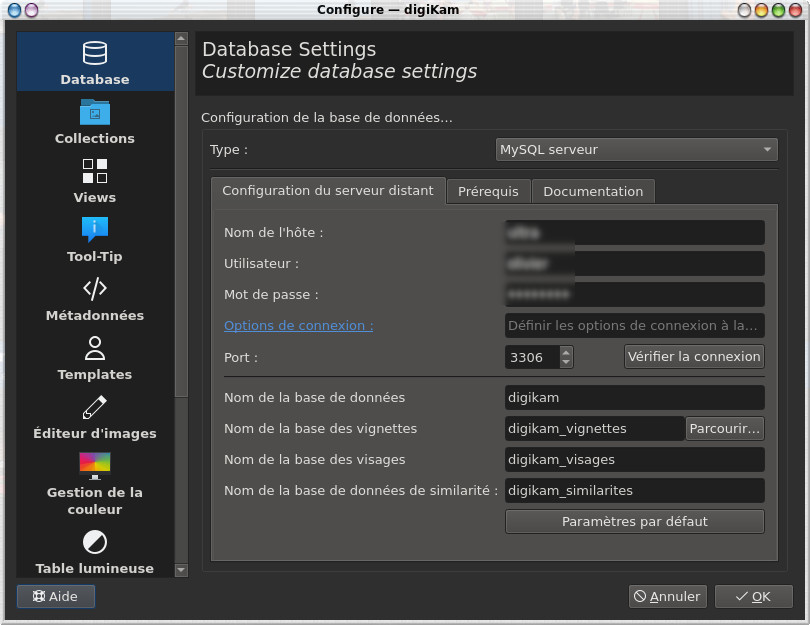Click the Aide button
Image resolution: width=810 pixels, height=625 pixels.
pos(56,597)
